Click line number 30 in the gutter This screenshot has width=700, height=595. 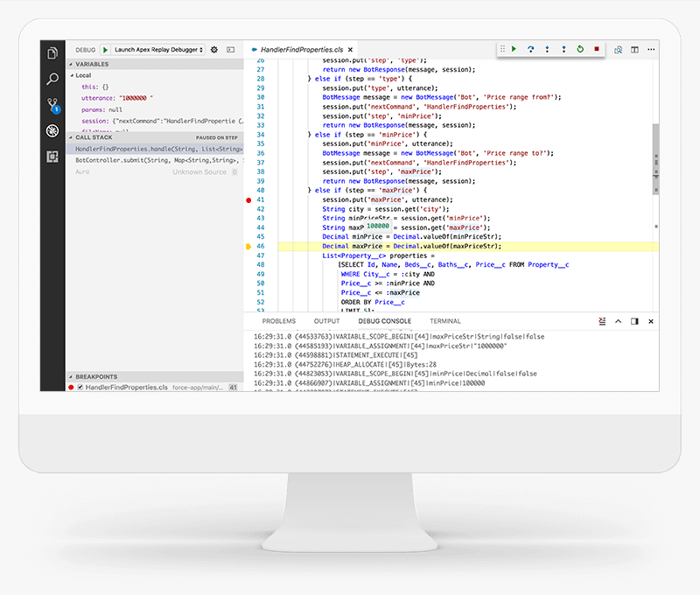point(261,97)
